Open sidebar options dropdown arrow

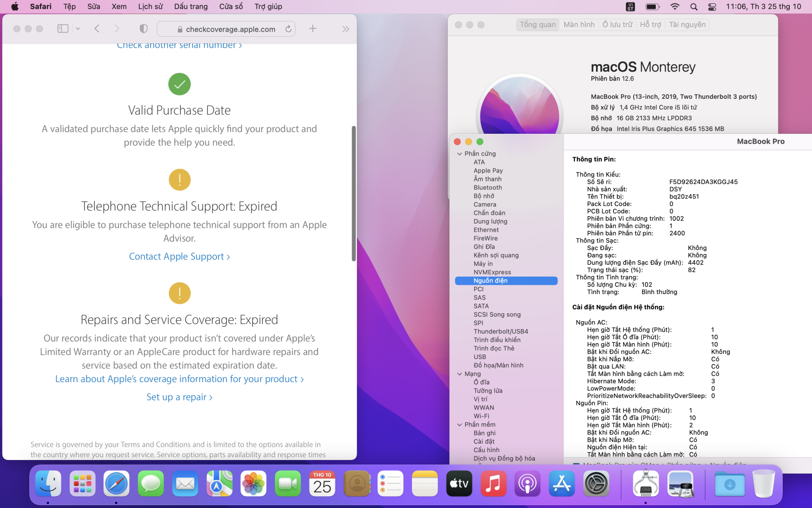tap(78, 29)
